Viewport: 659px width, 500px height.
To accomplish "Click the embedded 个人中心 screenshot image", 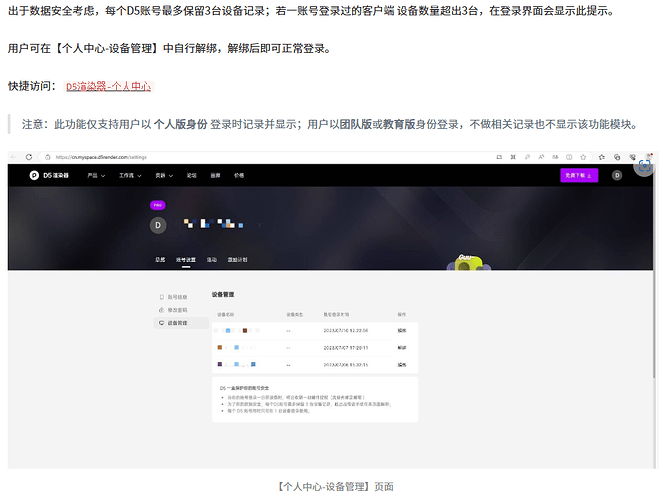I will [x=330, y=310].
